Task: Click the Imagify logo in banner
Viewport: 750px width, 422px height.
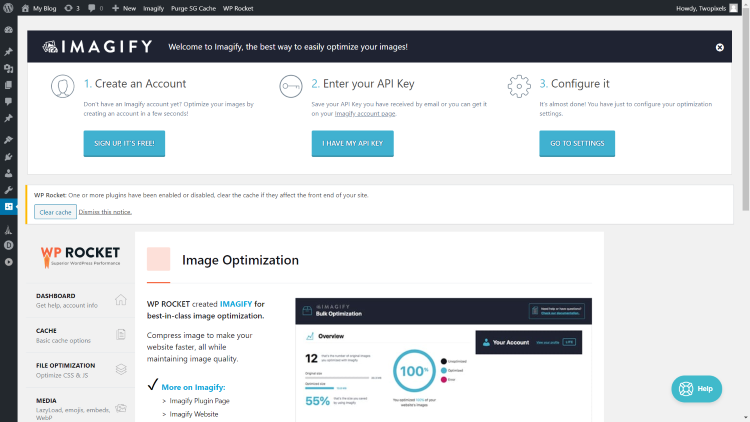Action: (98, 46)
